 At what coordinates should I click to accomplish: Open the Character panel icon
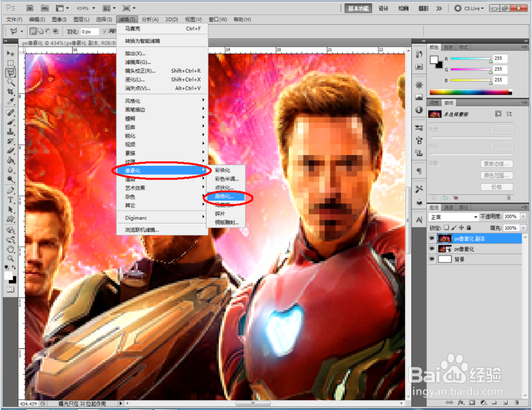click(x=419, y=220)
